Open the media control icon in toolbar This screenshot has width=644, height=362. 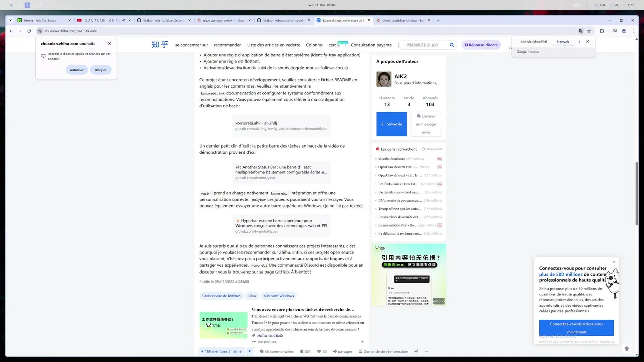coord(615,31)
